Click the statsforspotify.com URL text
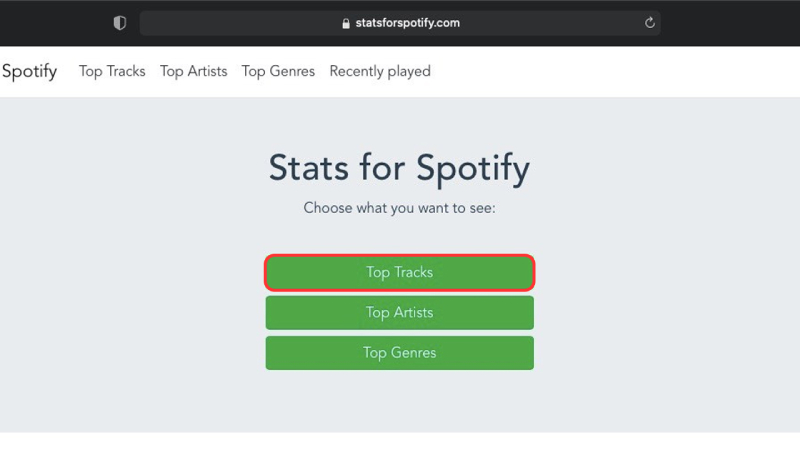The width and height of the screenshot is (800, 450). point(407,23)
